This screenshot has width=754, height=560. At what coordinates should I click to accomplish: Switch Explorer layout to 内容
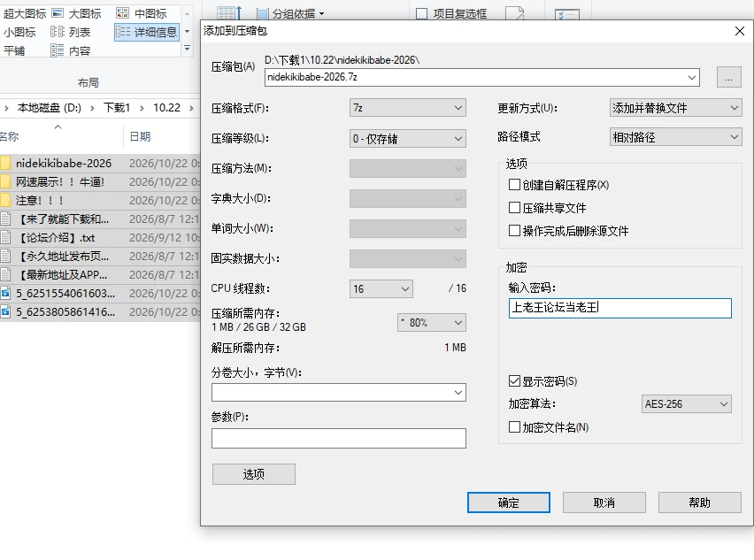click(x=70, y=50)
